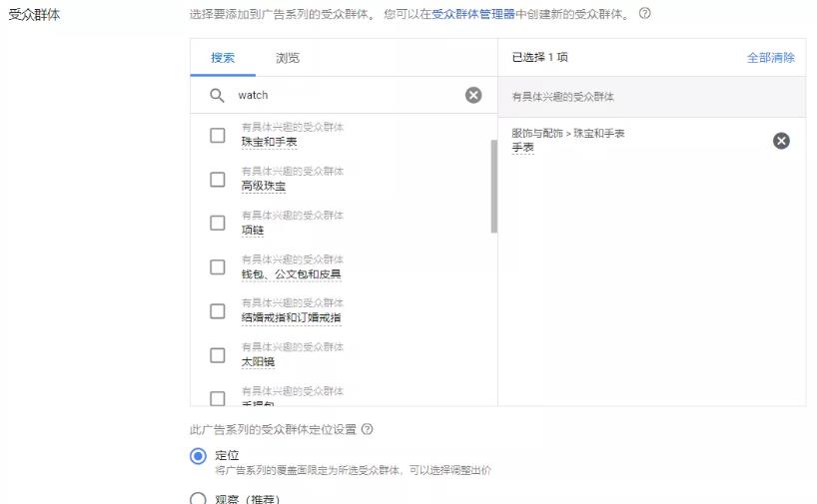Viewport: 817px width, 504px height.
Task: Check the 珠宝和手表 audience checkbox
Action: coord(218,136)
